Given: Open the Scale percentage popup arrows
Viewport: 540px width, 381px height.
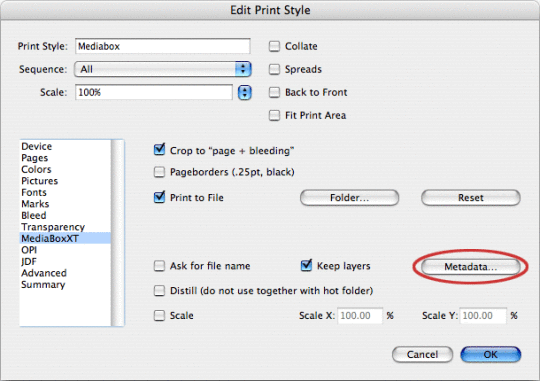Looking at the screenshot, I should point(245,92).
